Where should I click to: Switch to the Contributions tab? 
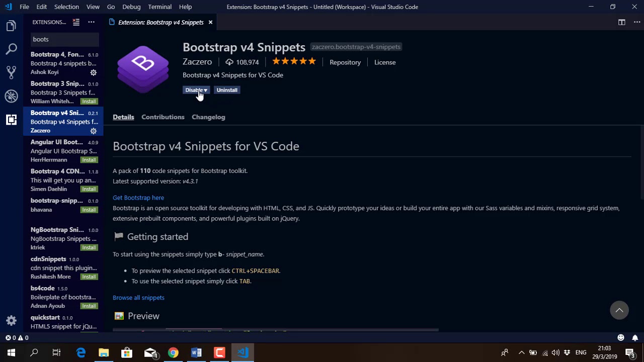(x=163, y=117)
